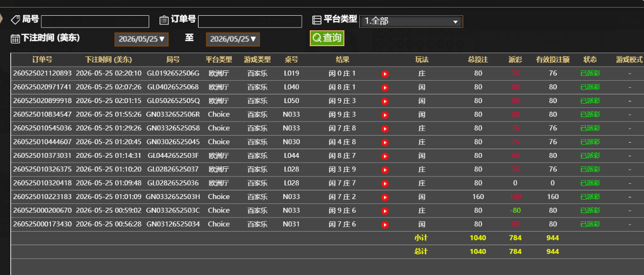Play video for order 260525021120893
The width and height of the screenshot is (644, 275).
[385, 74]
